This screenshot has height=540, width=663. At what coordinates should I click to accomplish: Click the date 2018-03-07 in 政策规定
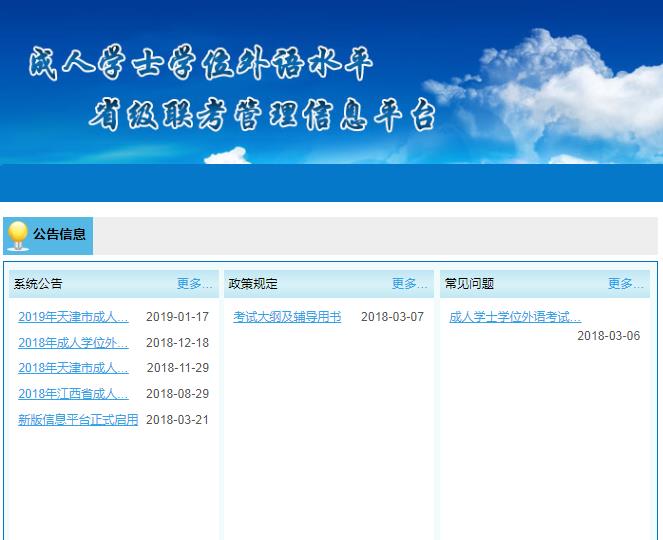(392, 317)
